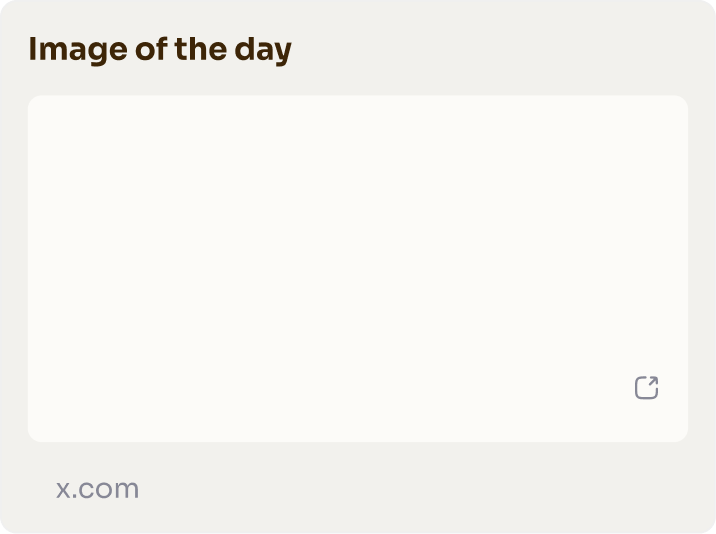The width and height of the screenshot is (716, 534).
Task: Select the Image of the day title text
Action: tap(160, 49)
